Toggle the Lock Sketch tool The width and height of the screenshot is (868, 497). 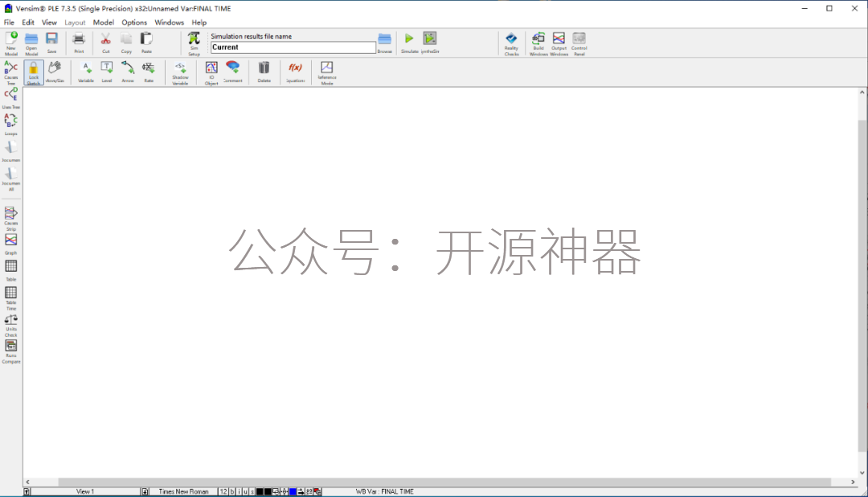coord(34,72)
